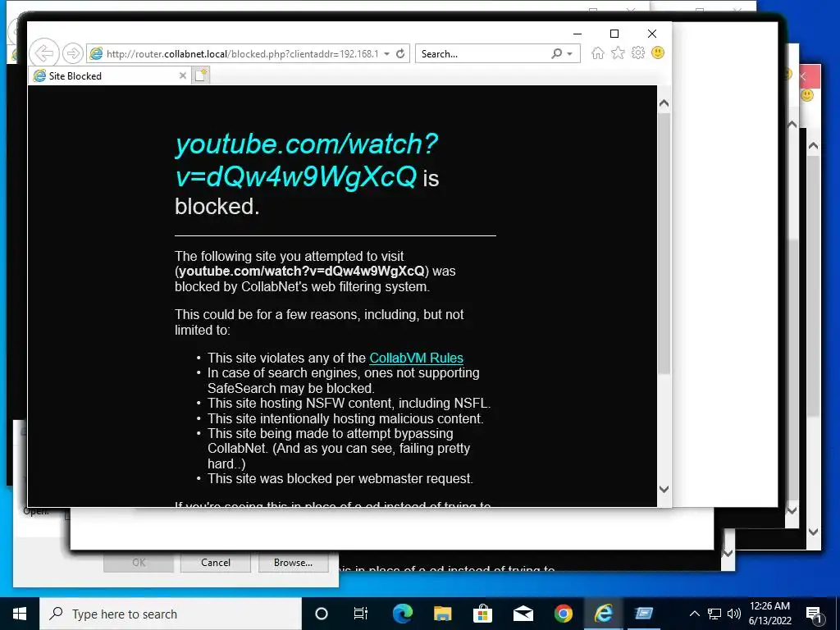
Task: Open the Home page icon
Action: click(x=598, y=53)
